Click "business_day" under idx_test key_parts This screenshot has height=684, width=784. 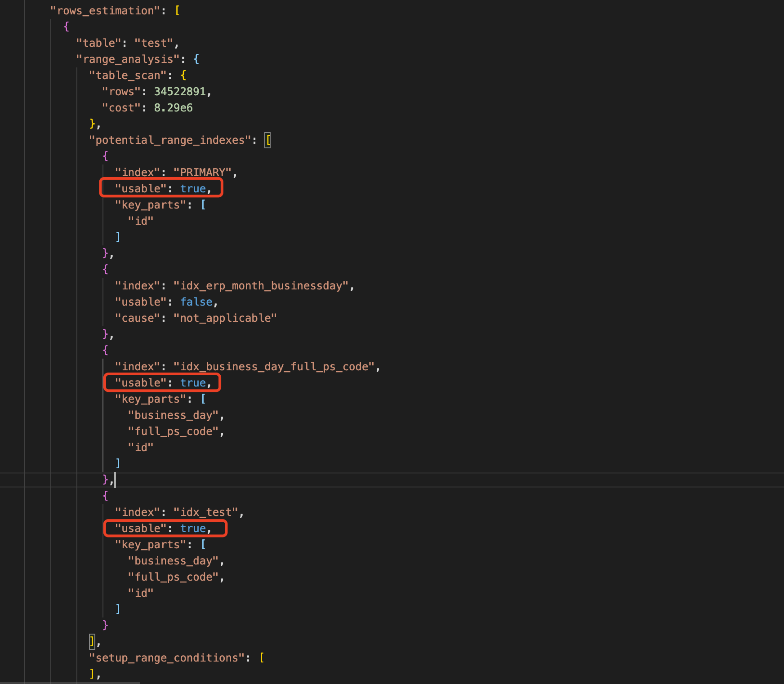(173, 561)
